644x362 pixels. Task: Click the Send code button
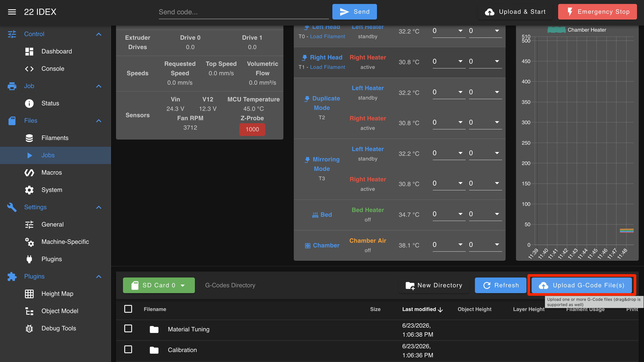coord(355,12)
